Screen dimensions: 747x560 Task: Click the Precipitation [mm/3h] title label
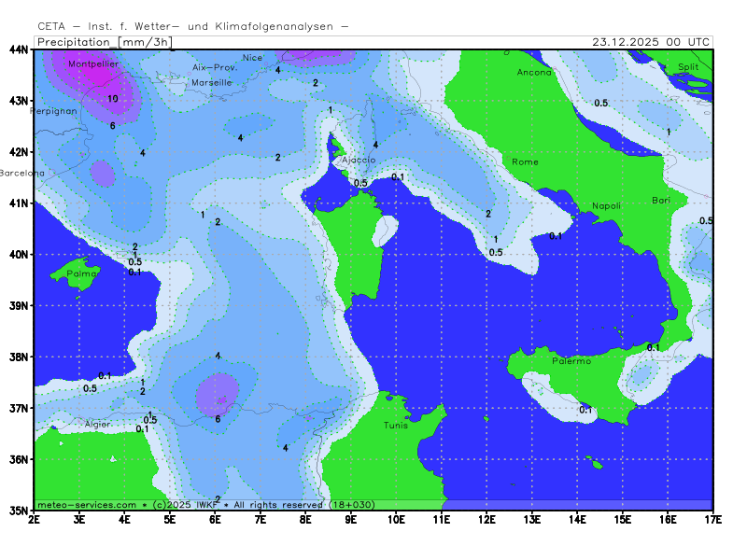(104, 42)
